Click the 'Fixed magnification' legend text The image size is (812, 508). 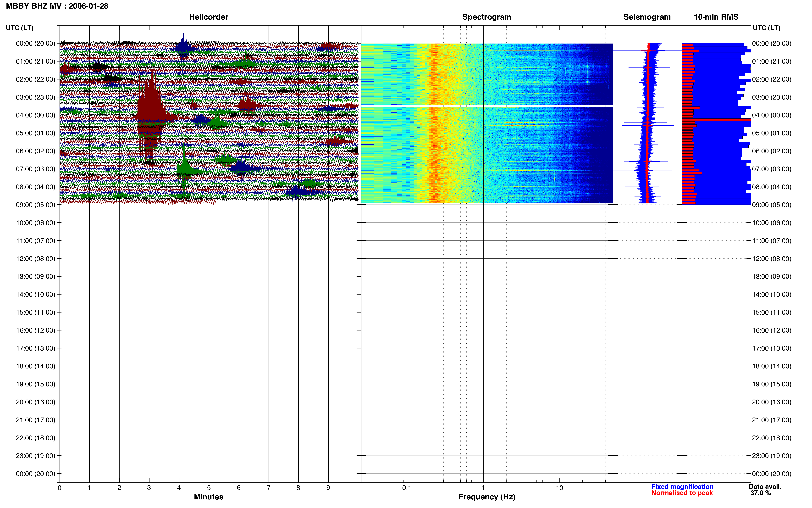(682, 486)
